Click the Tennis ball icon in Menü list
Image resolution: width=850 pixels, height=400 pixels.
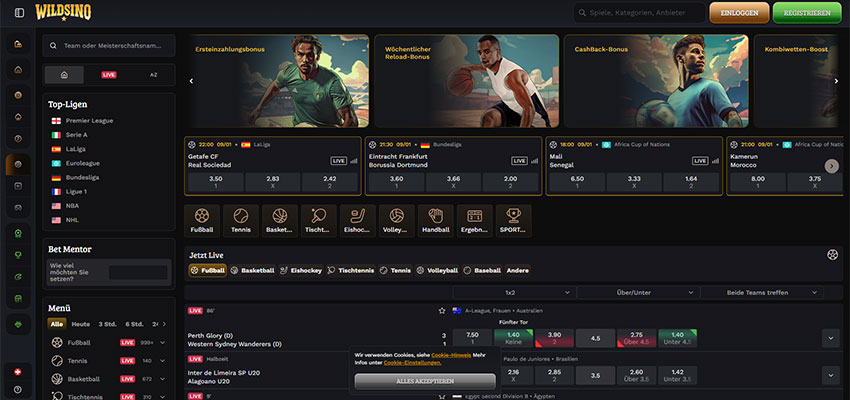[57, 360]
